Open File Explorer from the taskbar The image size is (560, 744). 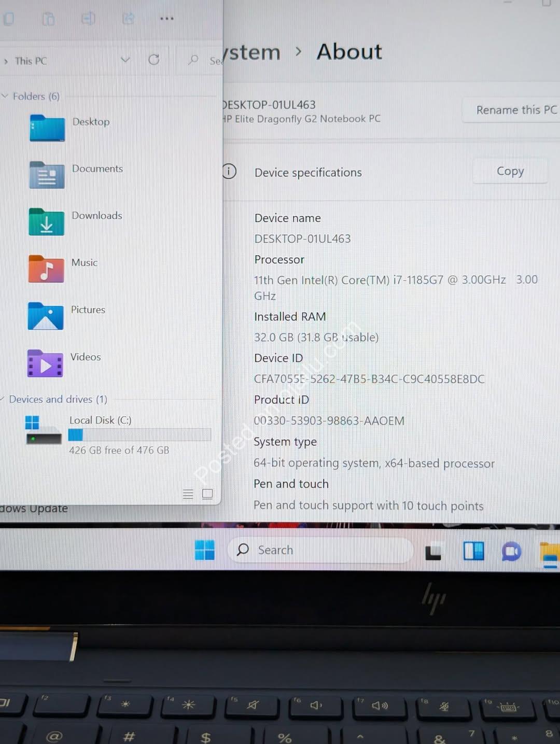[x=550, y=554]
